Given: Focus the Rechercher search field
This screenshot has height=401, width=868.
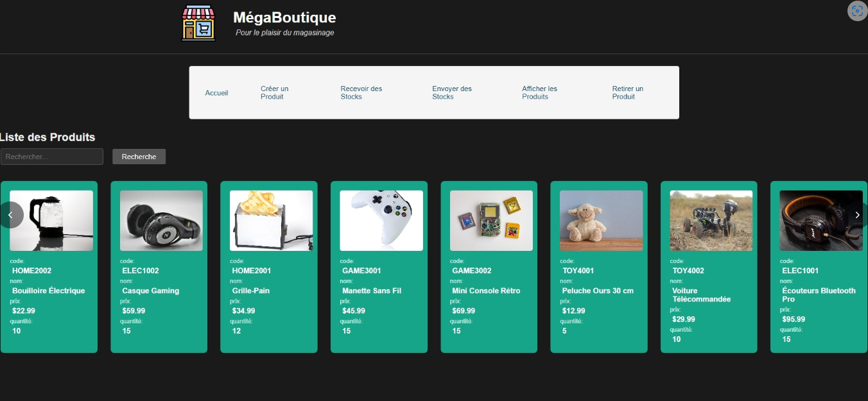Looking at the screenshot, I should click(52, 157).
